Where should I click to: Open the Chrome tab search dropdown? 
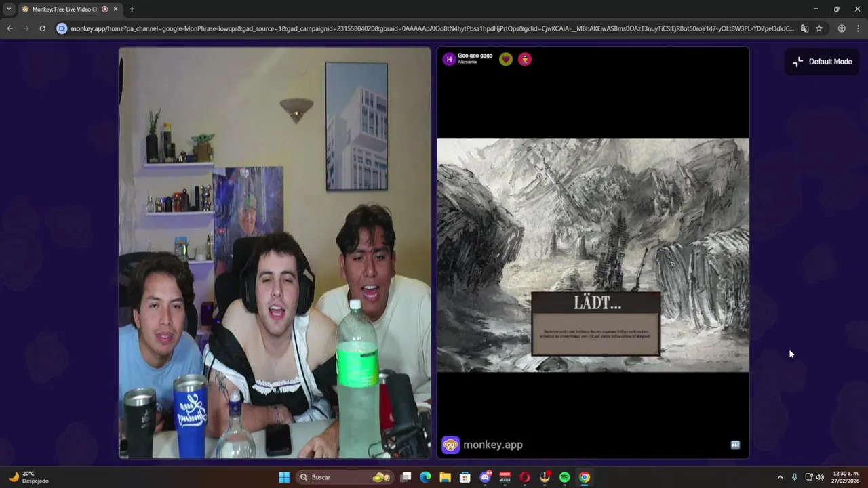click(9, 9)
